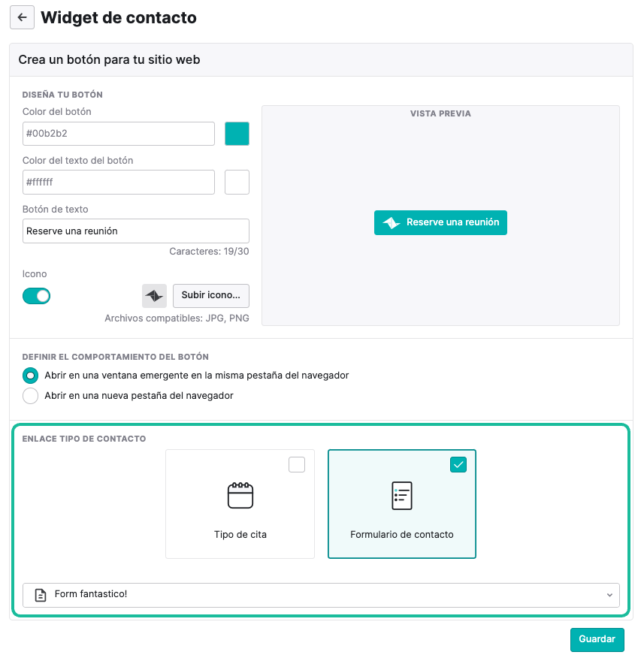Select Abrir en una nueva pestaña radio
The width and height of the screenshot is (644, 661).
(30, 396)
